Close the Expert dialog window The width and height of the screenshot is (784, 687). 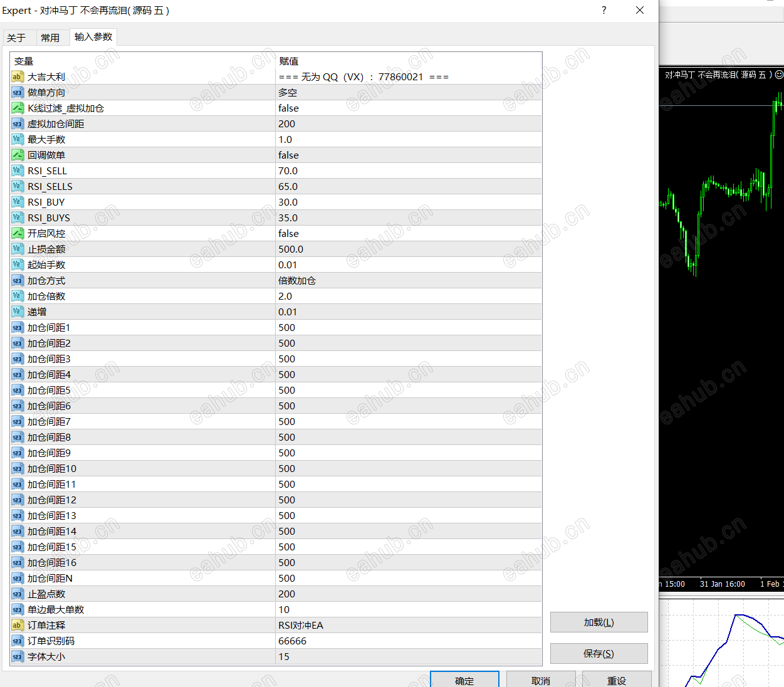coord(640,10)
